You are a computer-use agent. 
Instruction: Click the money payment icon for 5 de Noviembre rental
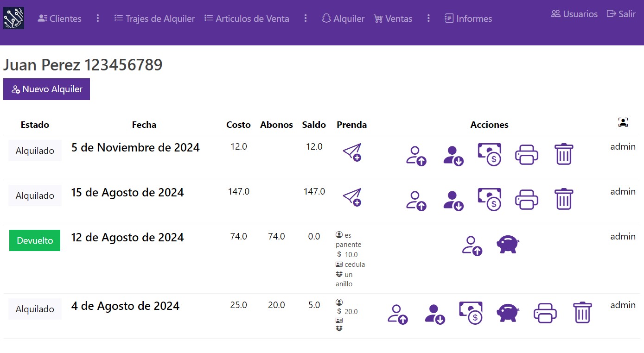click(x=490, y=154)
